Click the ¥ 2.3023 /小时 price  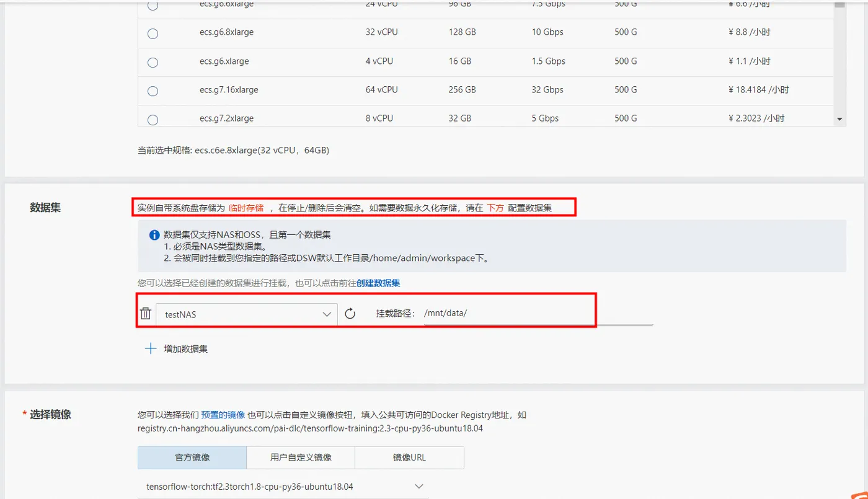pyautogui.click(x=756, y=118)
